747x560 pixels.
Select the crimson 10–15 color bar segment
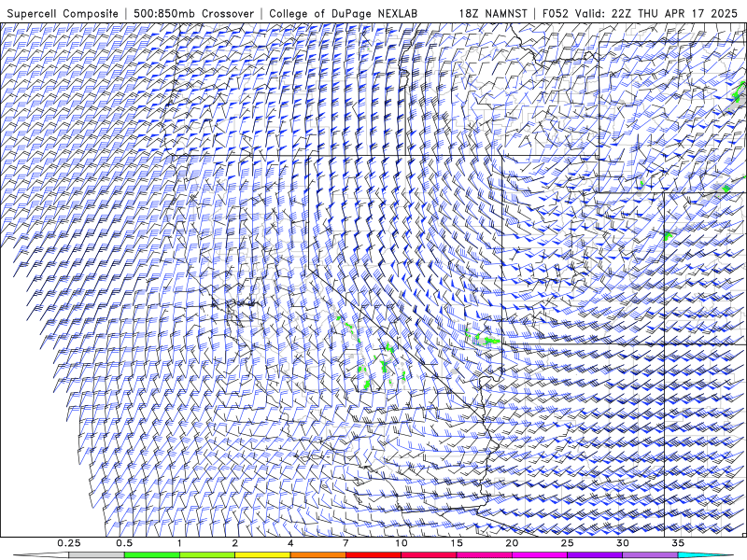(x=429, y=555)
